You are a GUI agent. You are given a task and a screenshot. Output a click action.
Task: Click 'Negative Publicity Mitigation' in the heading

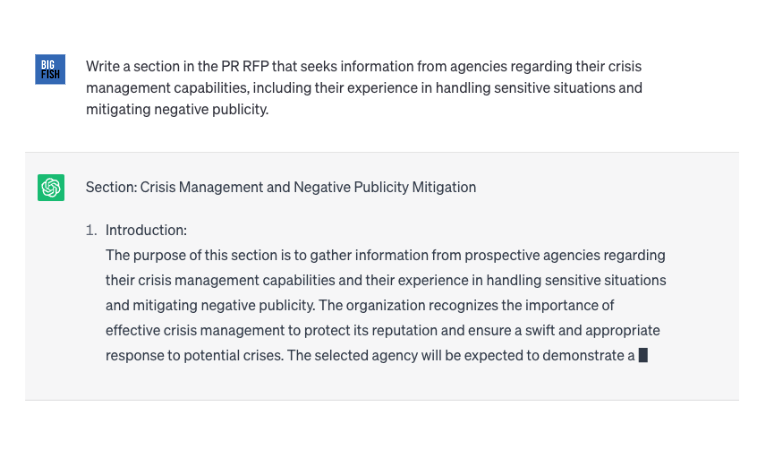[385, 187]
